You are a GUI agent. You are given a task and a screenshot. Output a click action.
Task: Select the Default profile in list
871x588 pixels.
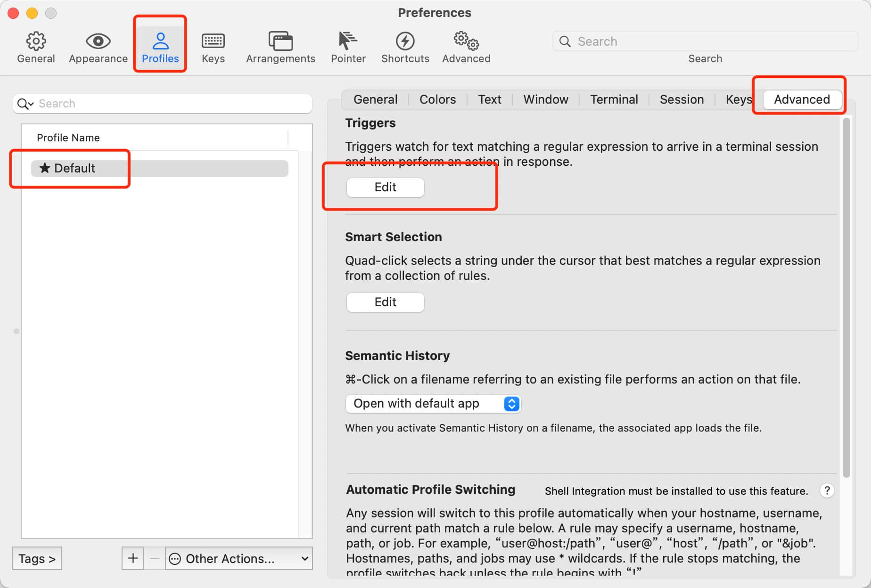coord(159,168)
